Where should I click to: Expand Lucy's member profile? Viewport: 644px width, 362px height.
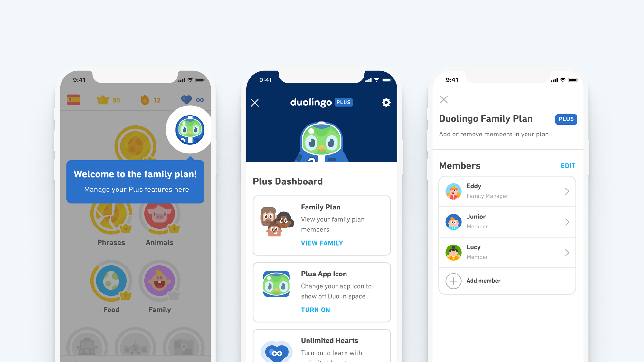point(567,252)
